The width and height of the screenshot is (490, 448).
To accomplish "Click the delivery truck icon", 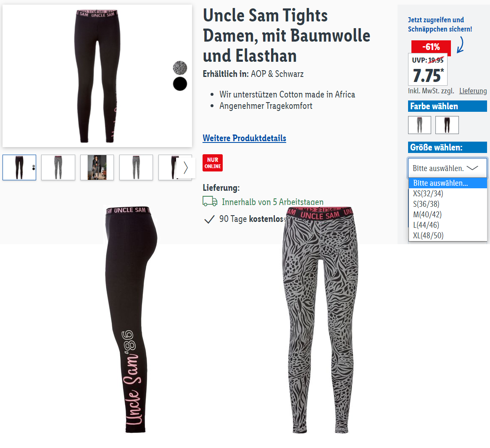I will pos(210,201).
